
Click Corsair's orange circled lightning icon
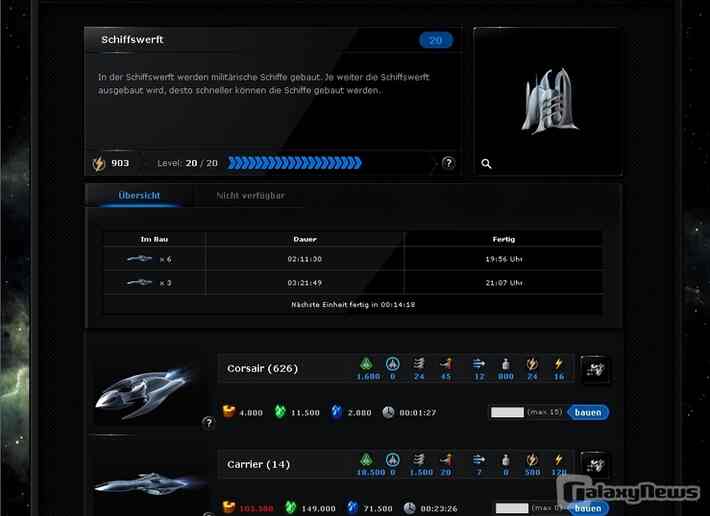coord(532,363)
